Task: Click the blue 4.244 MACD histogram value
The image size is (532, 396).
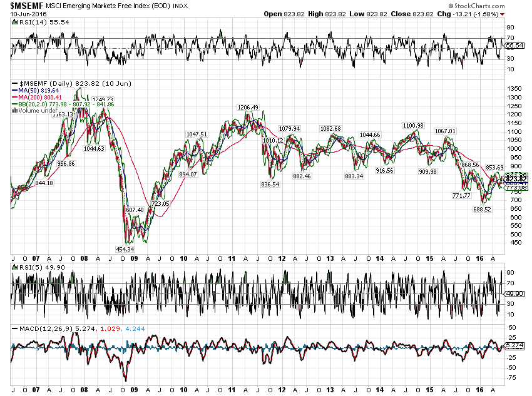Action: click(x=135, y=328)
